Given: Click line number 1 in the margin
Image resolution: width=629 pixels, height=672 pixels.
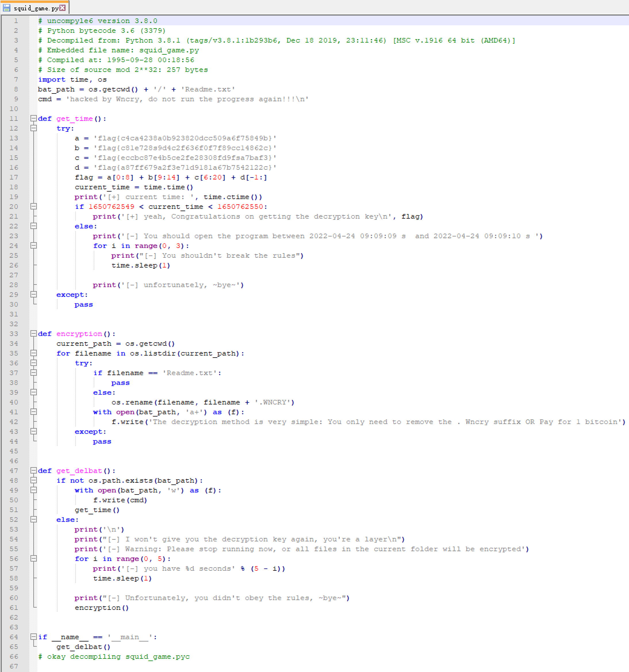Looking at the screenshot, I should [16, 21].
